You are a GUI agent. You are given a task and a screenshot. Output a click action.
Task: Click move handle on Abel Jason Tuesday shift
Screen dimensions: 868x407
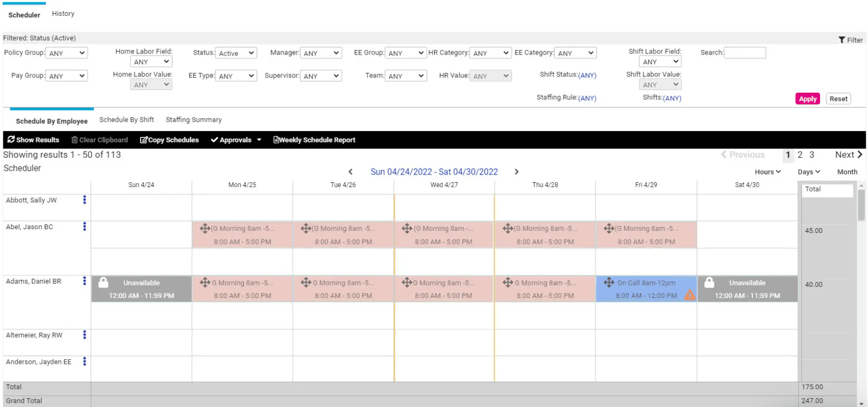tap(306, 228)
